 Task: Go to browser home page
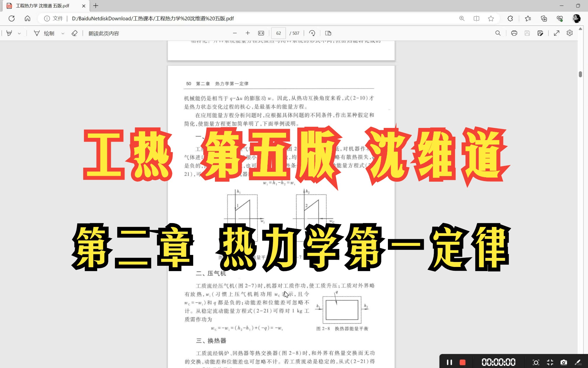27,18
